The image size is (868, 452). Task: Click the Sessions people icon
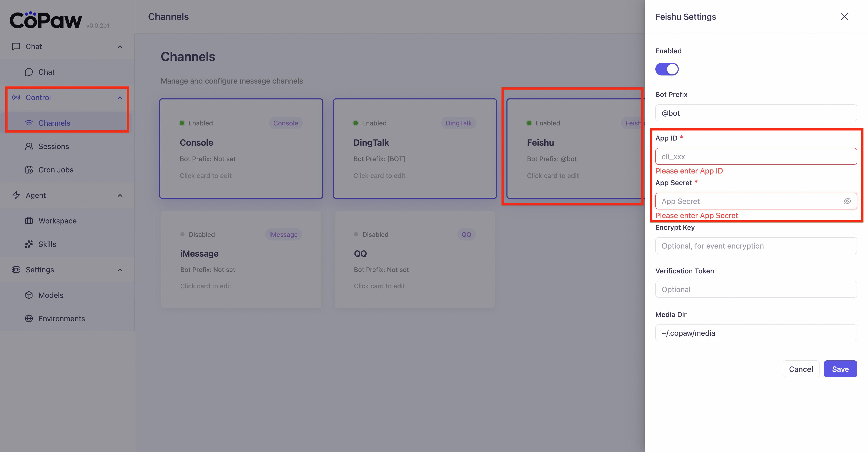click(29, 146)
